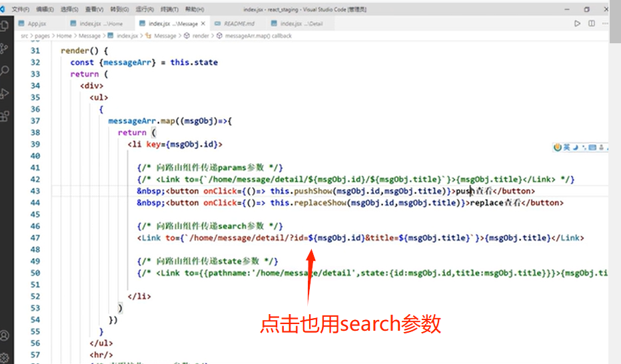Click the params comment on line 41
Screen dimensions: 621x364
[210, 168]
